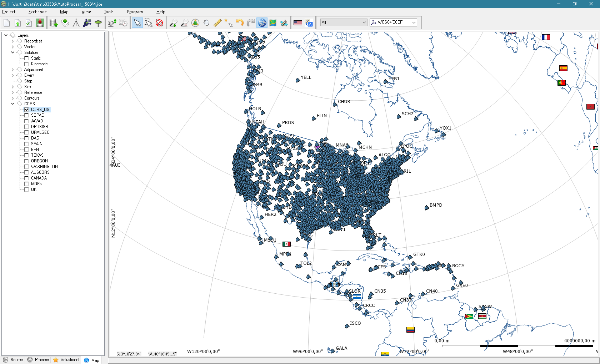Switch to the Map tab
Image resolution: width=600 pixels, height=364 pixels.
(92, 360)
